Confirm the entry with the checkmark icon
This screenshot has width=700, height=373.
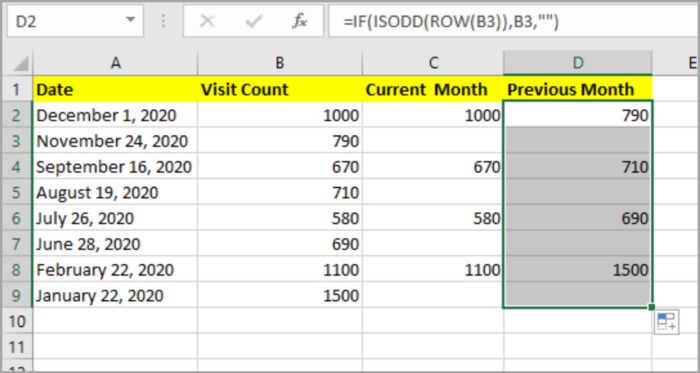point(253,21)
